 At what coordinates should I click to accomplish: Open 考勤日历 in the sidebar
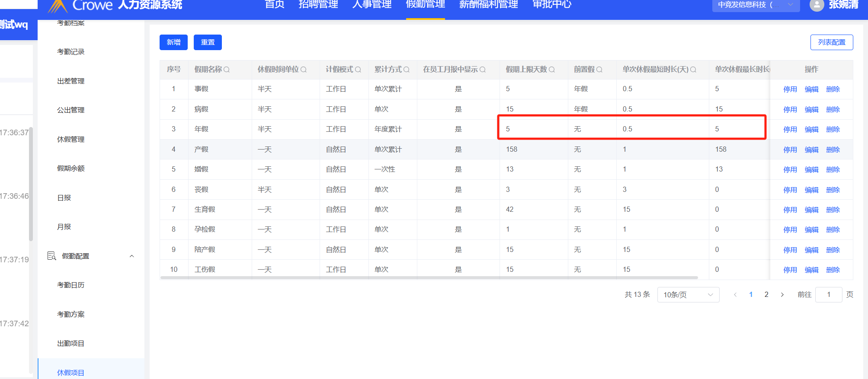tap(71, 285)
